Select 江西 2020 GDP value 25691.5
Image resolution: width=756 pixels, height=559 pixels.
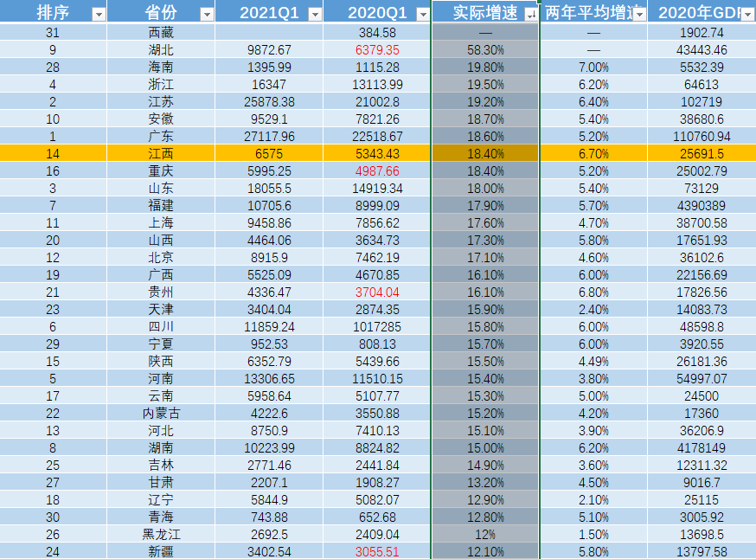[702, 153]
